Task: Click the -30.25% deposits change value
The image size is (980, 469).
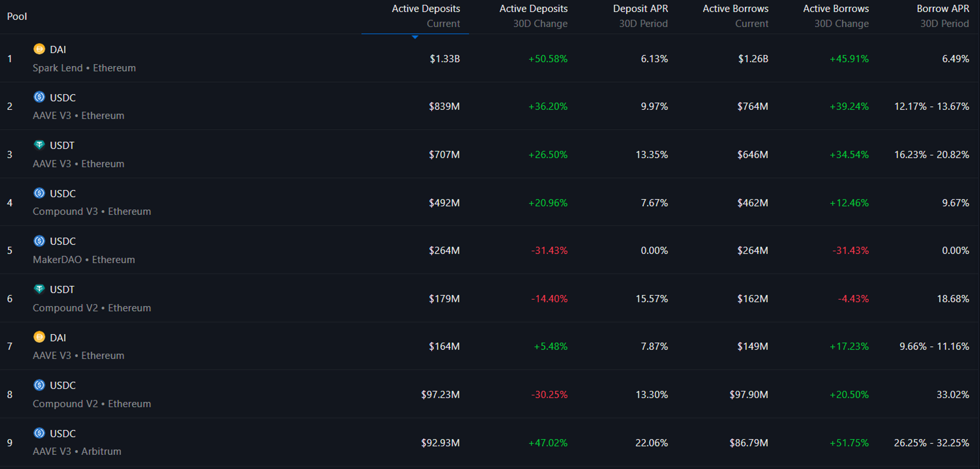Action: [x=549, y=395]
